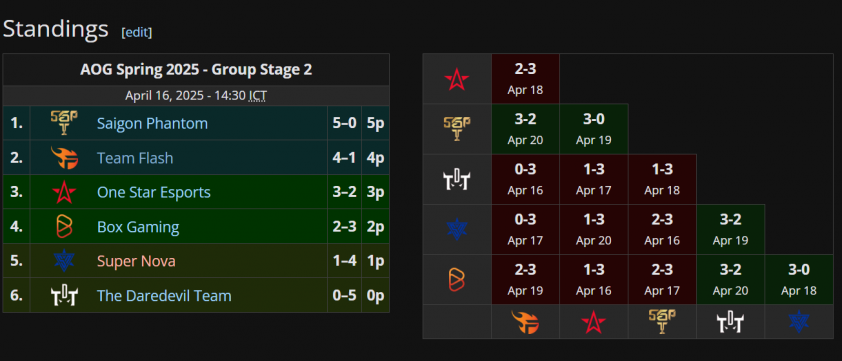Click 2-3 Apr 18 result cell in top row

[525, 79]
